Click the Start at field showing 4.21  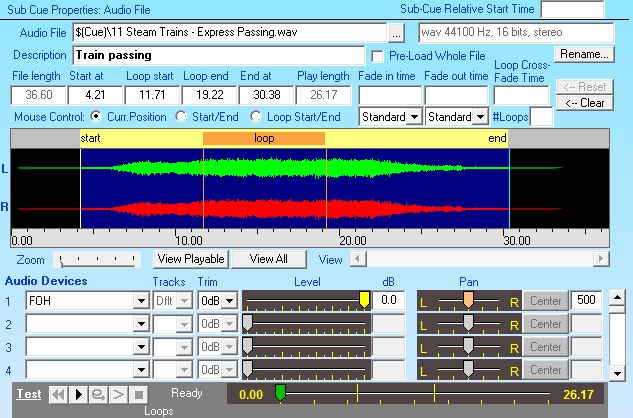[x=95, y=95]
